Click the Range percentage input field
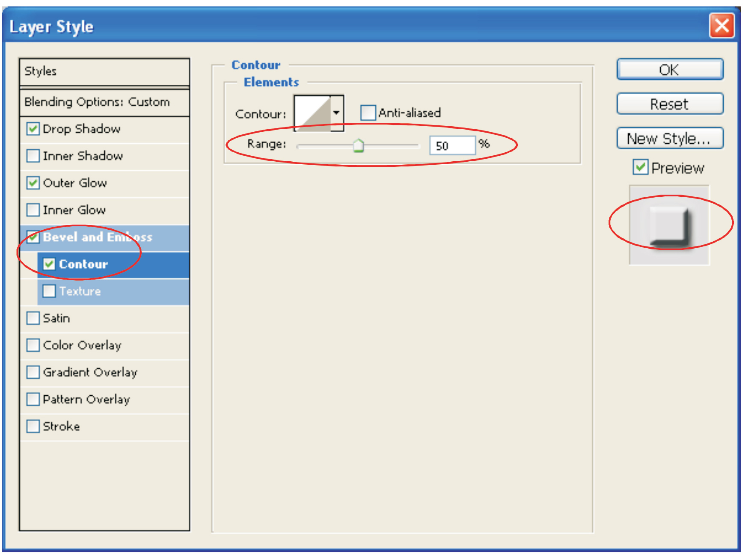 [452, 145]
